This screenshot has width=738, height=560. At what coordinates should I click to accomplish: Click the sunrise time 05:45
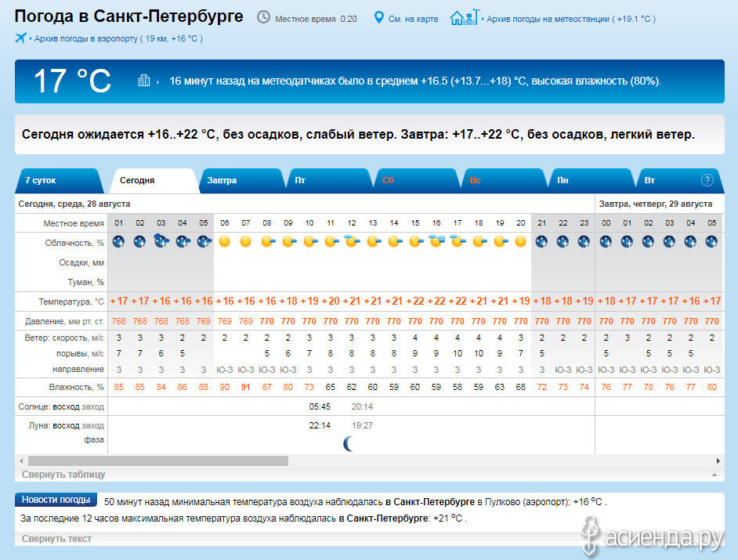coord(320,406)
